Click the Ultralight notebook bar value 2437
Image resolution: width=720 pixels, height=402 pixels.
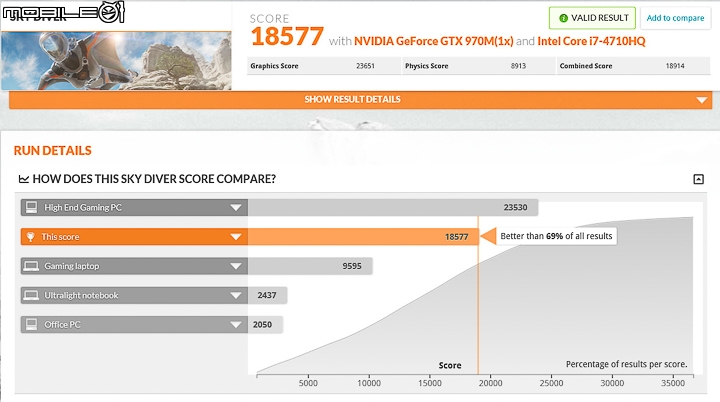pyautogui.click(x=267, y=295)
